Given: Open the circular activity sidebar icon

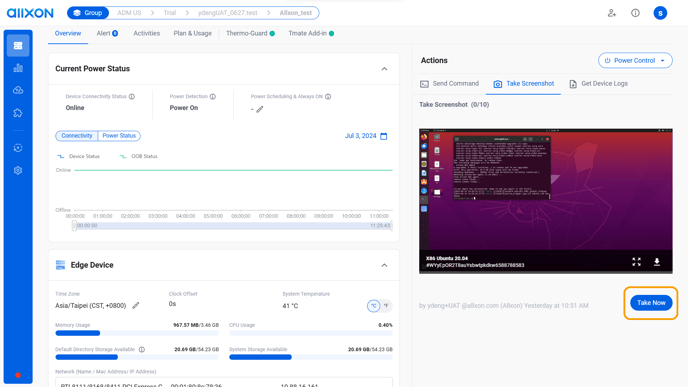Looking at the screenshot, I should coord(18,148).
